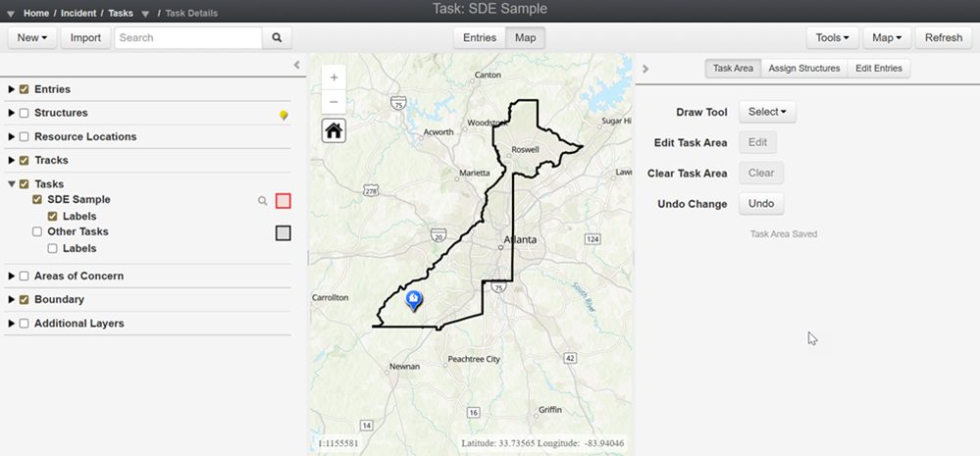Image resolution: width=980 pixels, height=456 pixels.
Task: Click the yellow pin beside Structures
Action: (284, 115)
